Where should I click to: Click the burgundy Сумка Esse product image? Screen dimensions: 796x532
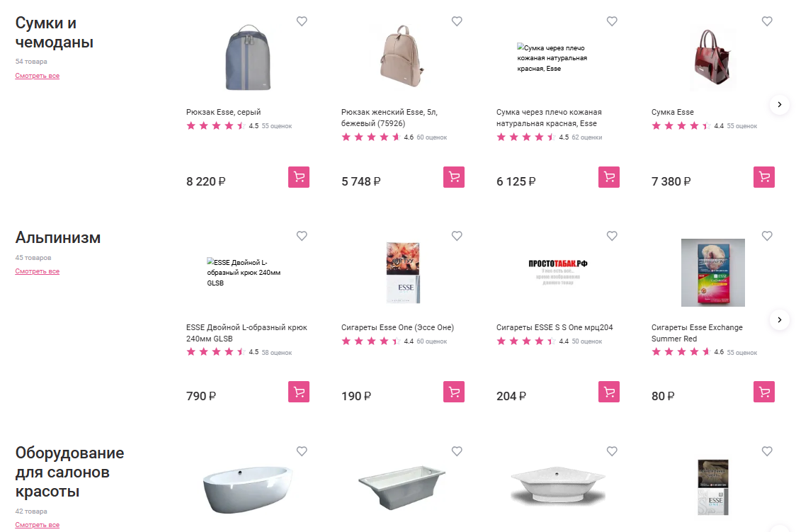point(712,60)
